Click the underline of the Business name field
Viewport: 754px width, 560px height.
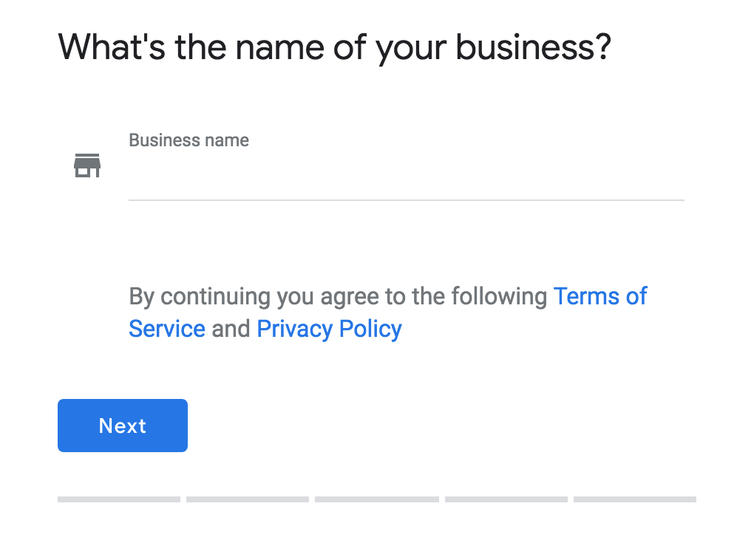407,200
